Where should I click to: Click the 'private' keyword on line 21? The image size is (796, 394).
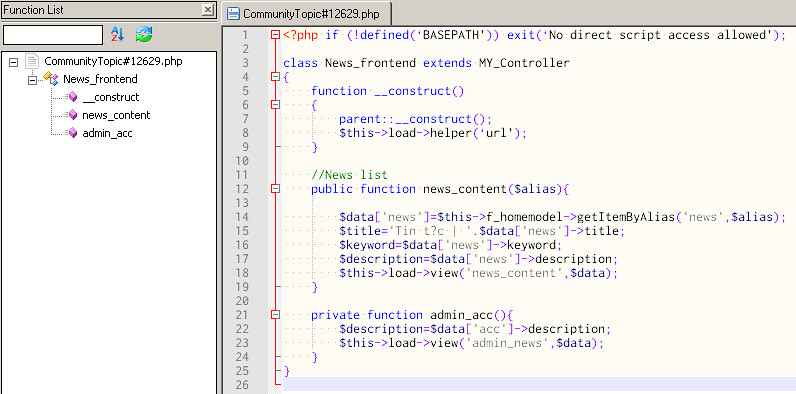(x=336, y=315)
